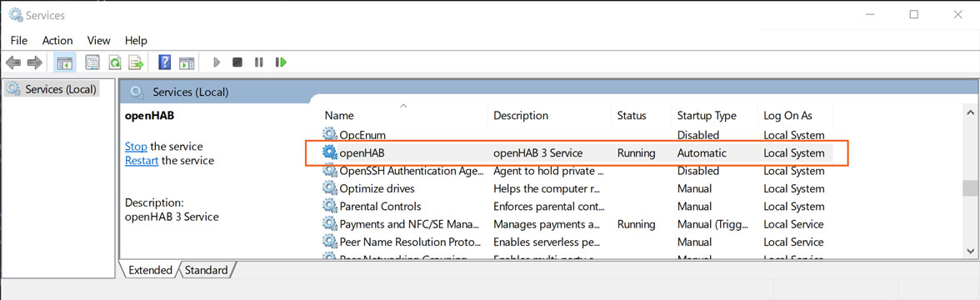Viewport: 980px width, 300px height.
Task: Click Running status of Payments and NFC/SE
Action: pos(637,223)
